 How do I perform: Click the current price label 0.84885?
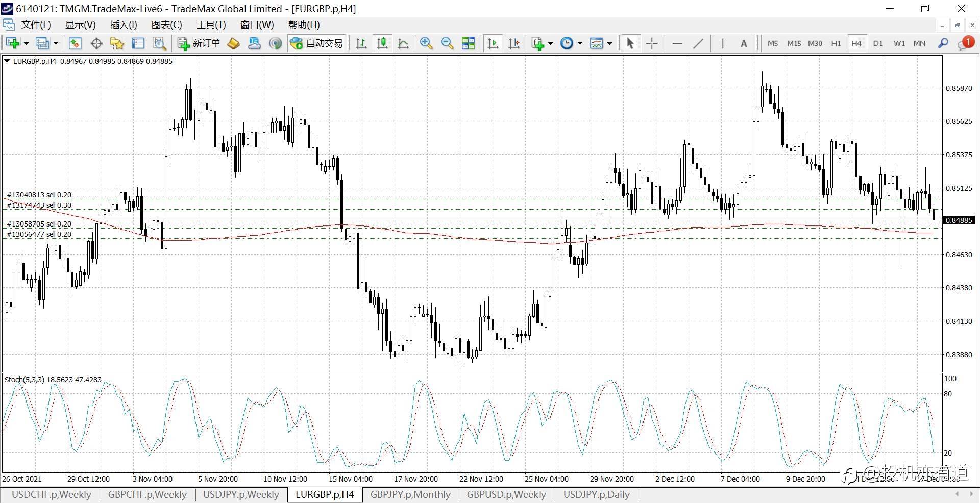click(x=959, y=220)
